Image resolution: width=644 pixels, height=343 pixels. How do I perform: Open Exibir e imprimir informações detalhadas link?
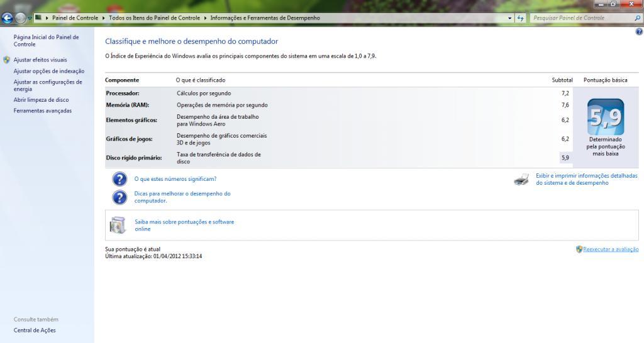point(587,179)
